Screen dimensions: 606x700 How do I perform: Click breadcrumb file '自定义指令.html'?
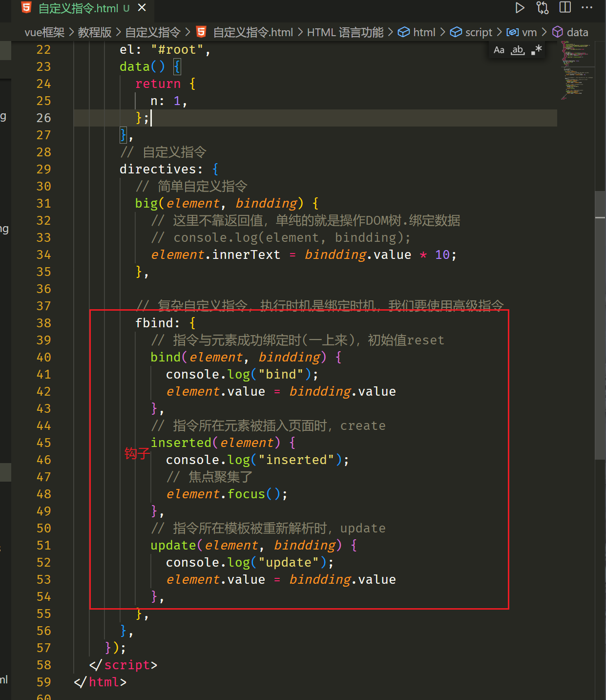point(253,32)
